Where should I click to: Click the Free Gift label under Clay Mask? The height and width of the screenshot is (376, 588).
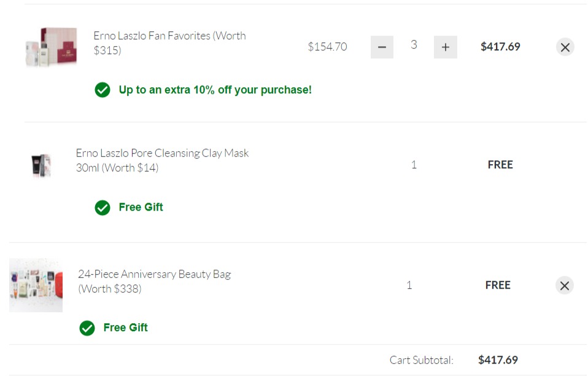(x=141, y=207)
